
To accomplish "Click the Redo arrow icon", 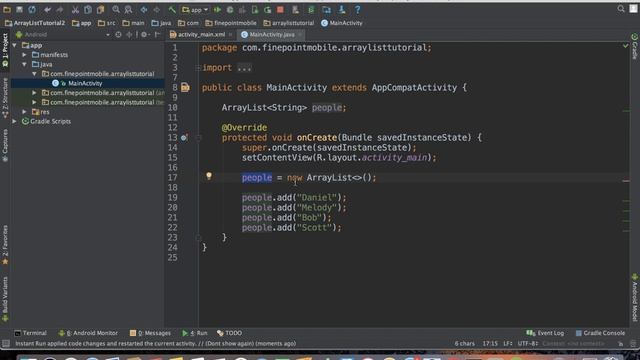I will pos(60,9).
